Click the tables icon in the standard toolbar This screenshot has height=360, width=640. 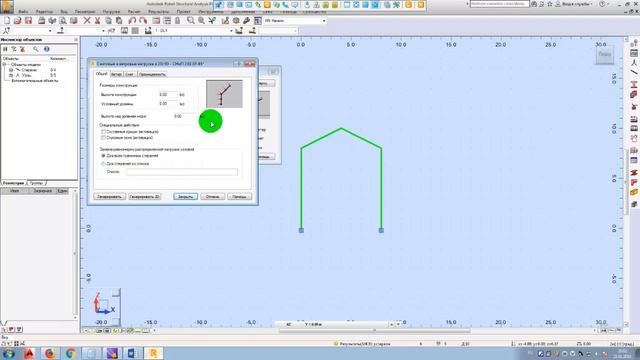156,20
